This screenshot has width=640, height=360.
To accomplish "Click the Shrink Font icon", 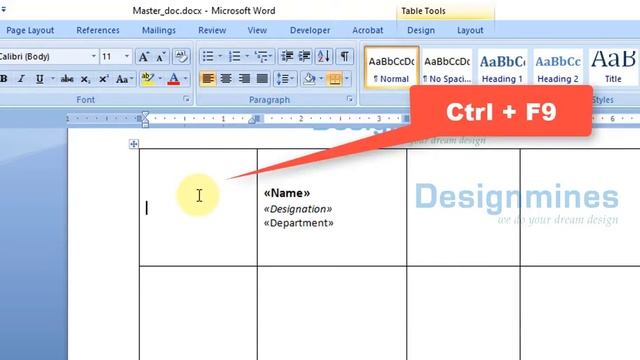I will [160, 56].
